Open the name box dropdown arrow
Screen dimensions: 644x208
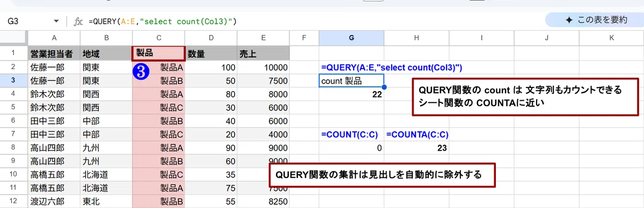pos(56,21)
